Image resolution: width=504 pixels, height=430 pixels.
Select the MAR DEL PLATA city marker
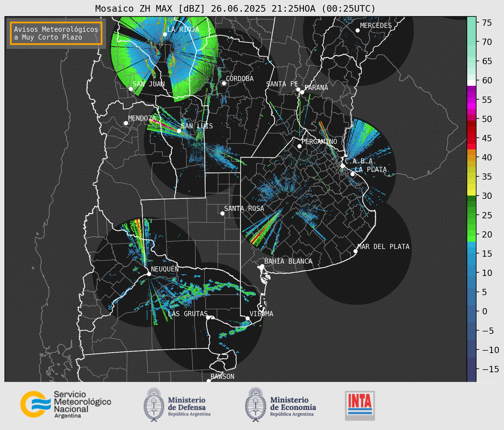[355, 251]
